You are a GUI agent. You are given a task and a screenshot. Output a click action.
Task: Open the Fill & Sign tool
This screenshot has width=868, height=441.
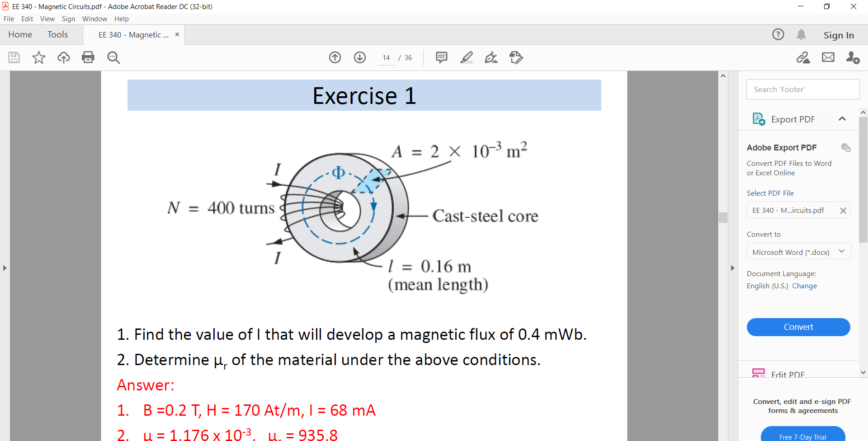[491, 57]
